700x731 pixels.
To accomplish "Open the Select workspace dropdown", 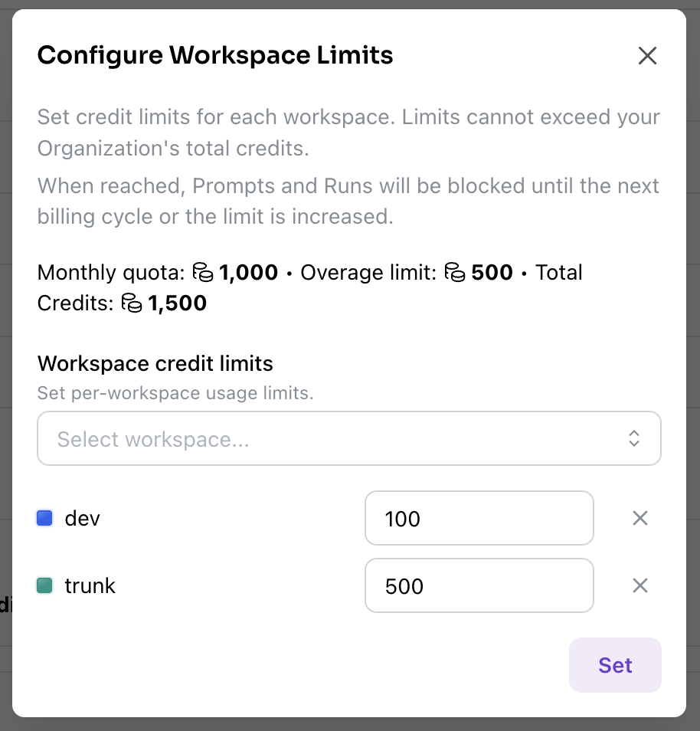I will coord(337,439).
